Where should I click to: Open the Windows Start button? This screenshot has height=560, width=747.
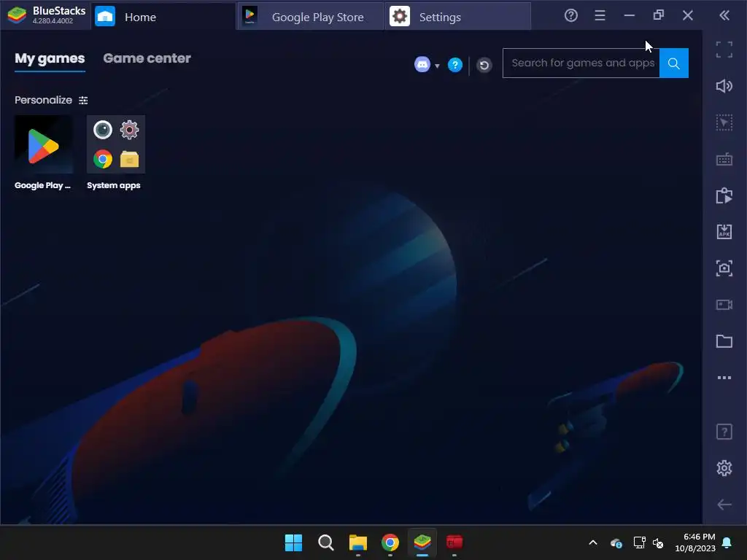293,542
